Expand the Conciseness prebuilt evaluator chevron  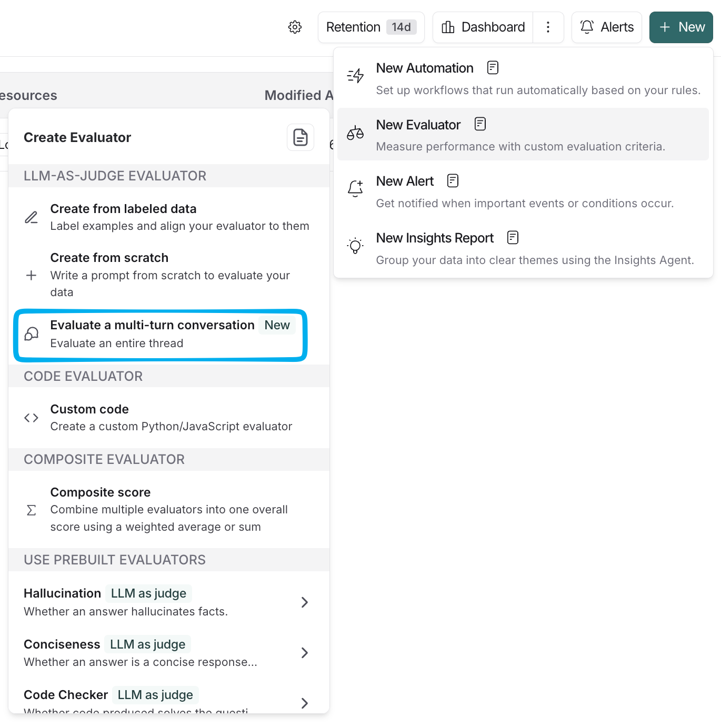(304, 653)
